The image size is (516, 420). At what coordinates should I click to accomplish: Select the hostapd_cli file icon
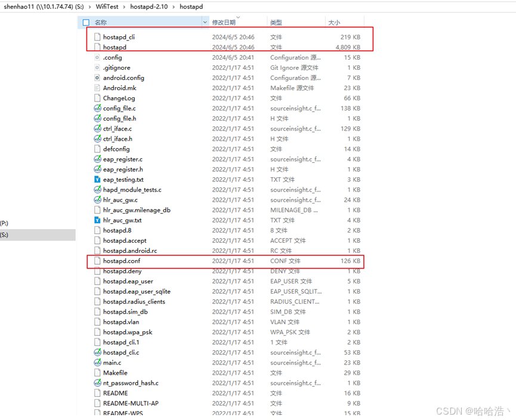97,37
